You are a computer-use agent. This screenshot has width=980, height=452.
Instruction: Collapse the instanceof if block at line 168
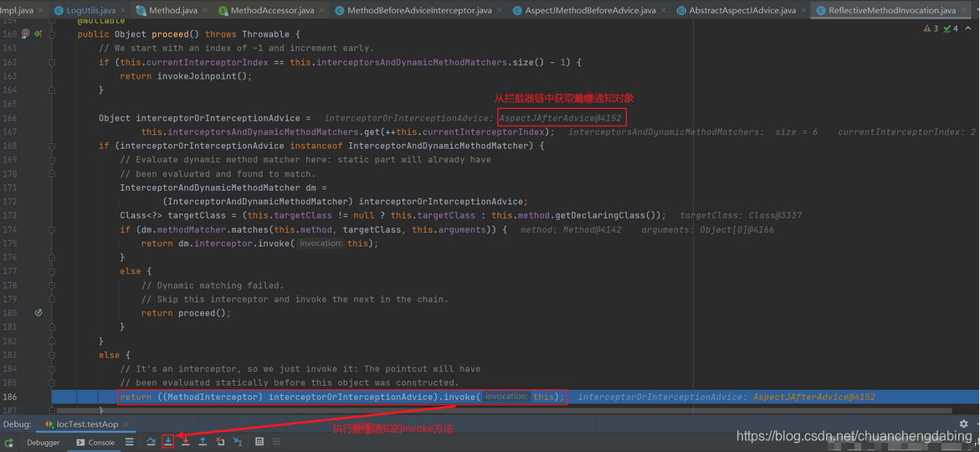point(53,146)
